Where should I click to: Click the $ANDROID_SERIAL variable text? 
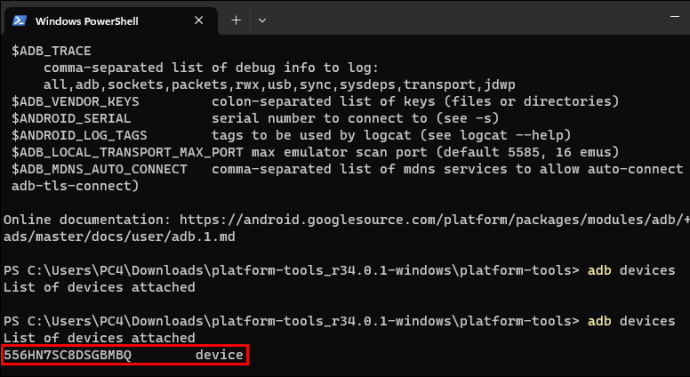pos(71,118)
